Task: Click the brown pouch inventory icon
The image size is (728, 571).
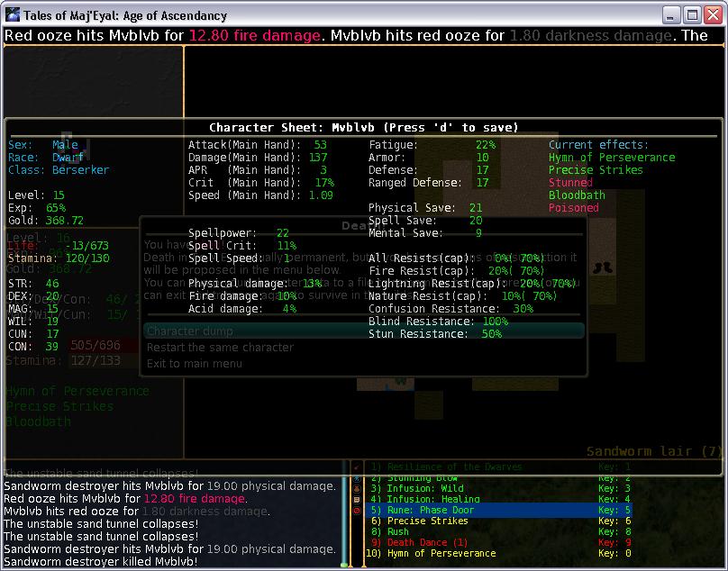Action: coord(357,489)
